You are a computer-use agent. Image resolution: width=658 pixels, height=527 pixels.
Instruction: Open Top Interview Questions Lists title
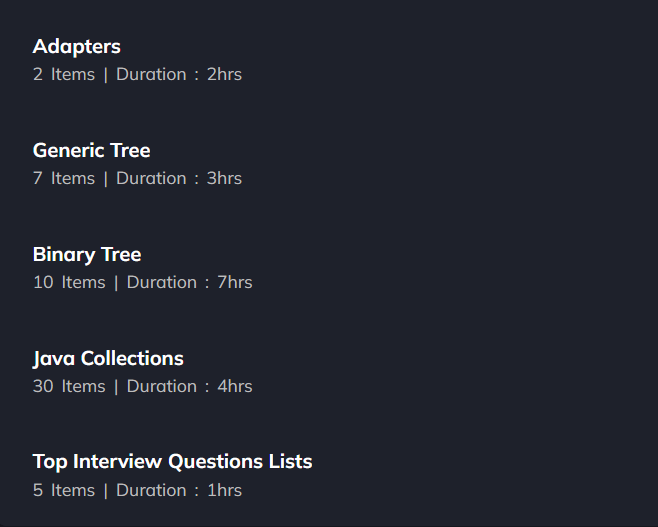click(x=172, y=462)
